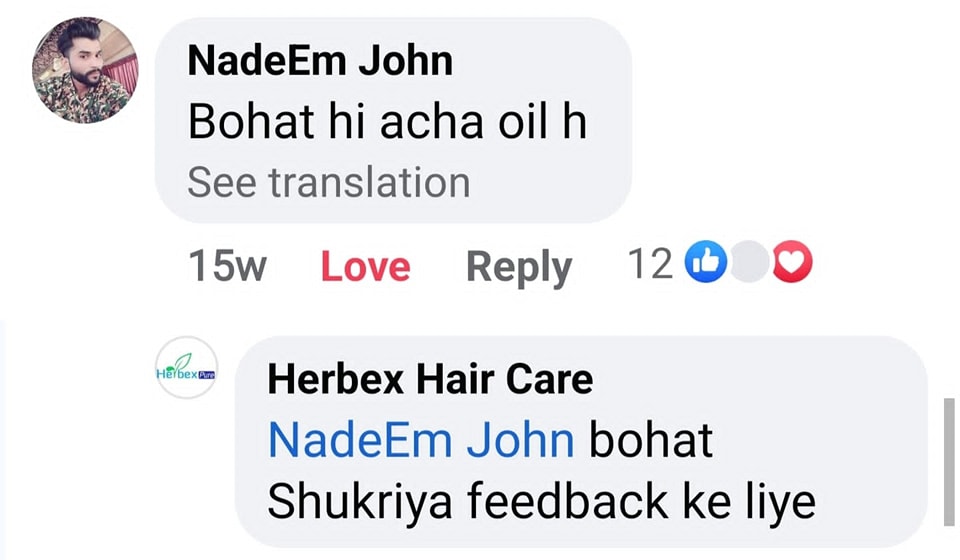Click the 'Shukriya feedback ke liye' reply text

click(541, 502)
